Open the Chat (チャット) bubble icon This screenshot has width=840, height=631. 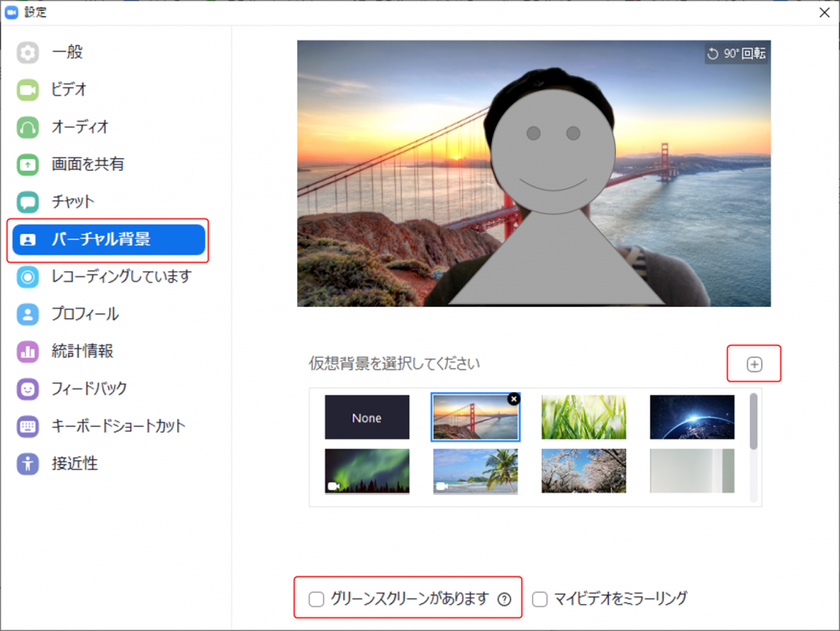pos(28,202)
